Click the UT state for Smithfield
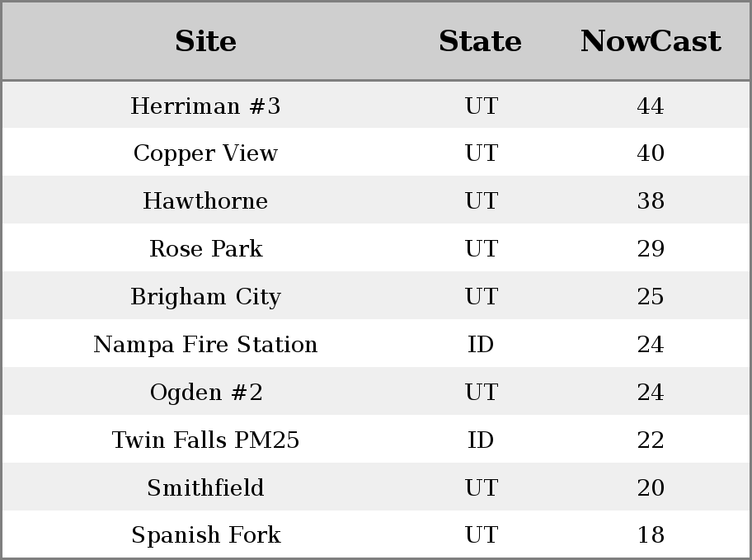The height and width of the screenshot is (560, 752). click(482, 487)
